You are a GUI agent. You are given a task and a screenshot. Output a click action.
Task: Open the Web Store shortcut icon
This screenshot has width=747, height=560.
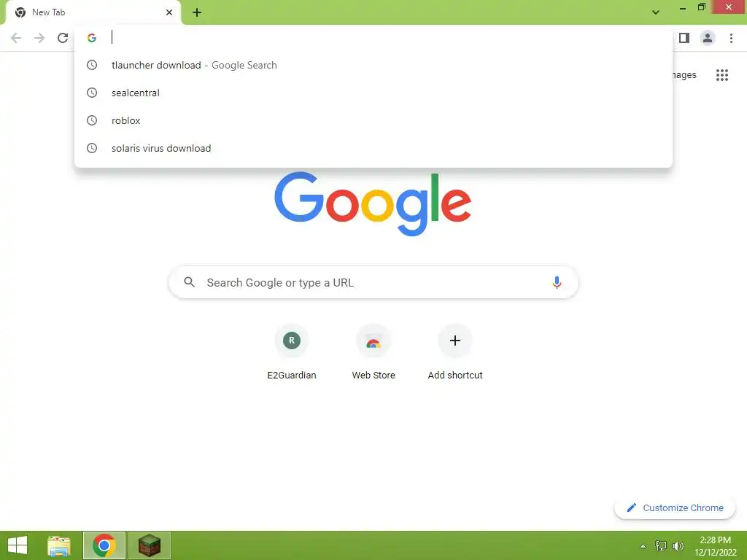pos(373,341)
